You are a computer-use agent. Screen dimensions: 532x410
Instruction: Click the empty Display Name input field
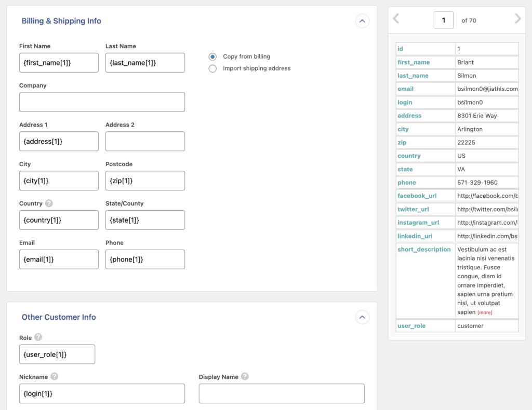[281, 393]
